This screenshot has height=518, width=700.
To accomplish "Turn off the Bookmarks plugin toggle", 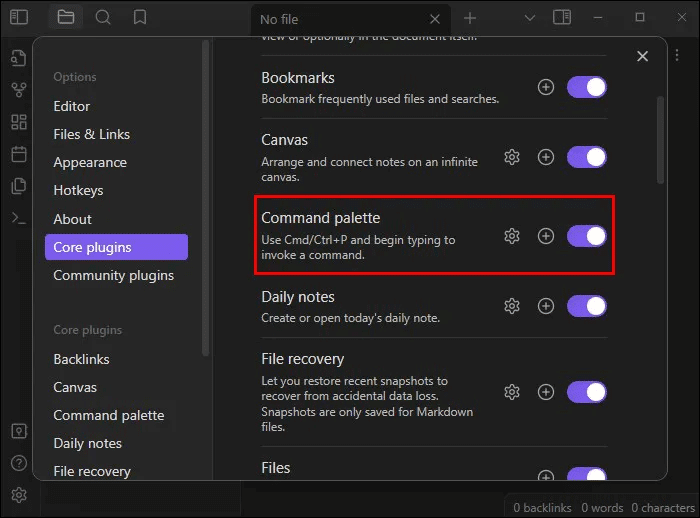I will click(587, 87).
